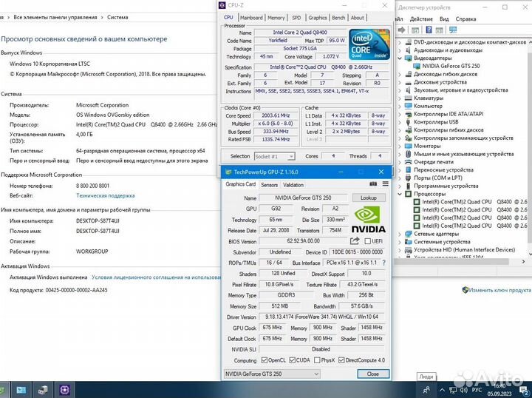Click the forward arrow in Device Manager toolbar
Screen dimensions: 532x398
pos(401,30)
